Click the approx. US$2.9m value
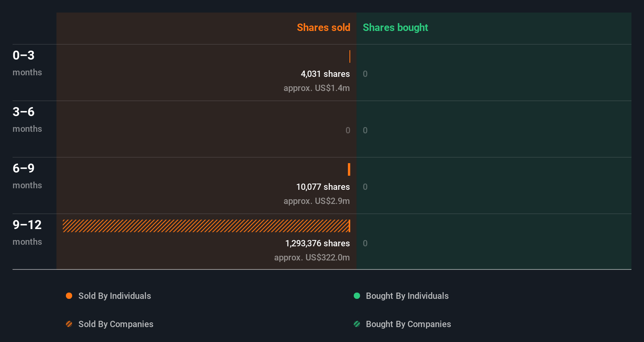644x342 pixels. point(317,201)
